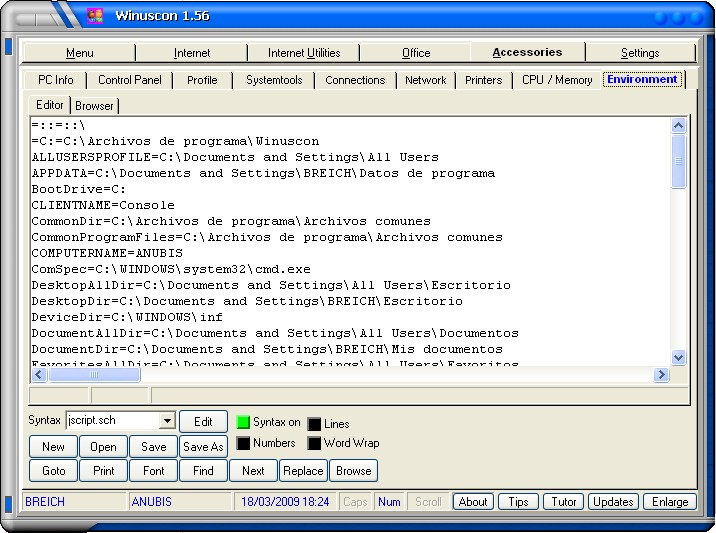Click the vertical scrollbar thumb
This screenshot has height=533, width=716.
[679, 161]
